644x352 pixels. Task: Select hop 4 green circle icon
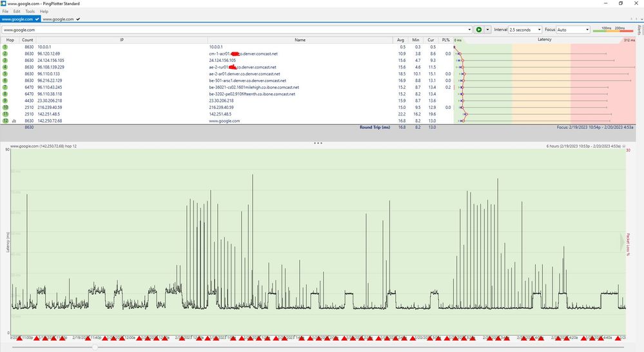point(5,67)
